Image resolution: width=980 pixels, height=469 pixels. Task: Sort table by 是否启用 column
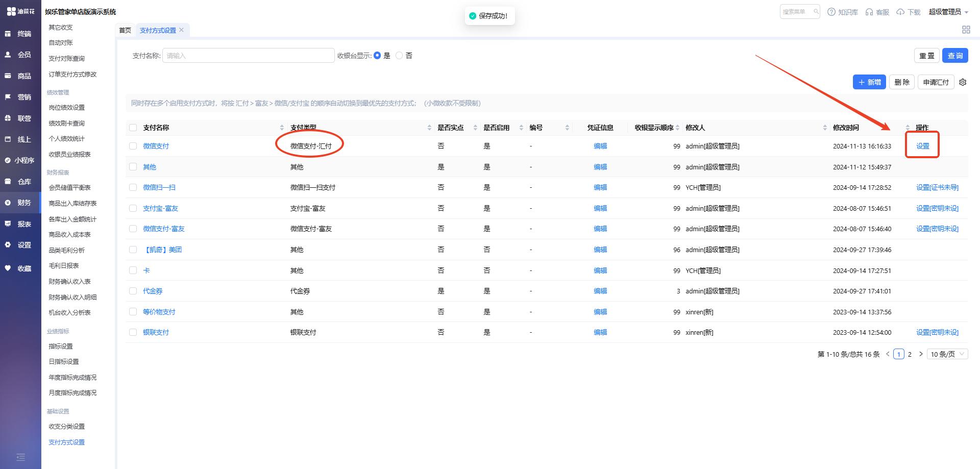[x=521, y=128]
